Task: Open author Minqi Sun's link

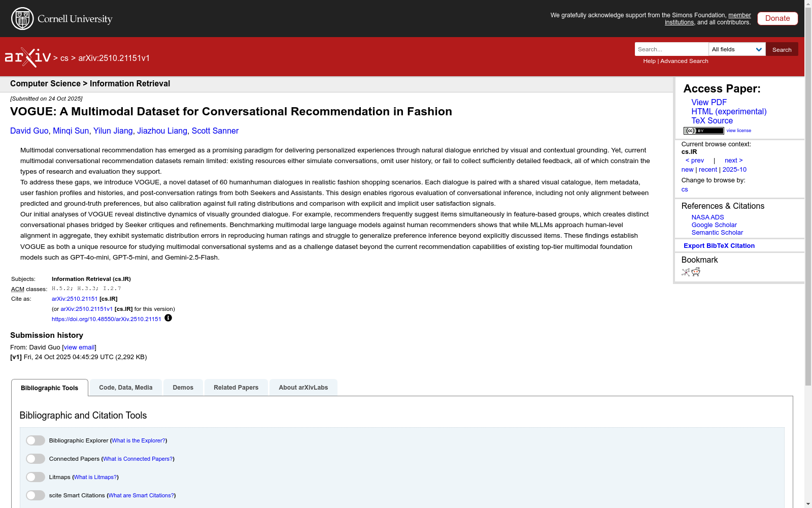Action: (71, 131)
